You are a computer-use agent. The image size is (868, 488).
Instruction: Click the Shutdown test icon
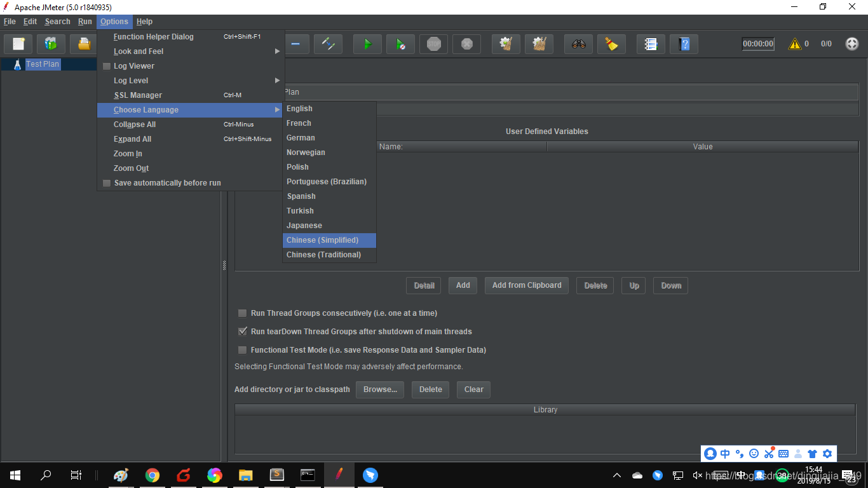(466, 44)
